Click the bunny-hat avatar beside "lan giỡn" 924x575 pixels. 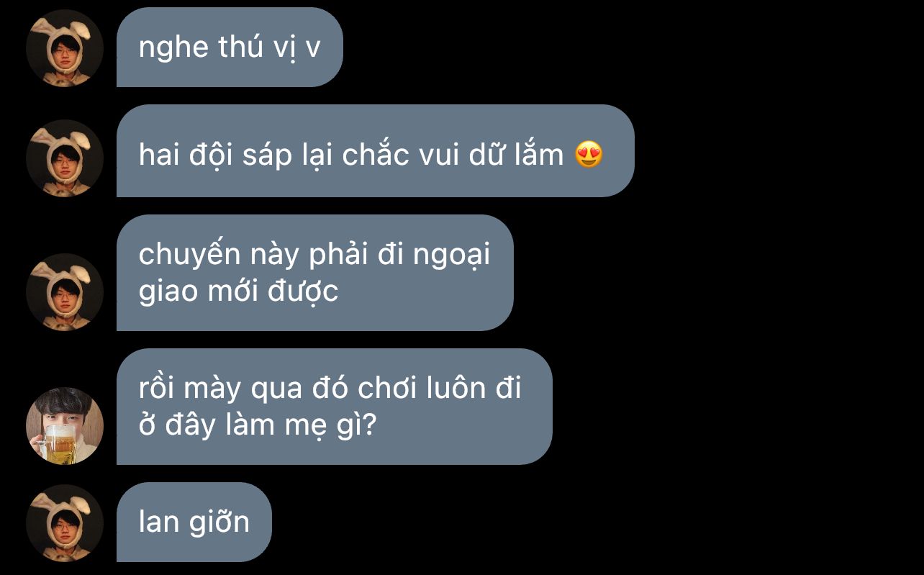pyautogui.click(x=65, y=523)
